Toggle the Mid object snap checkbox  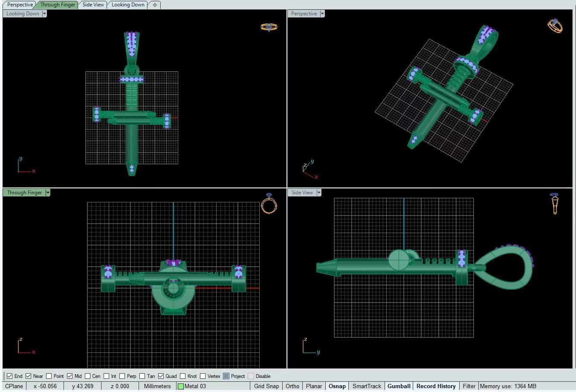point(70,376)
